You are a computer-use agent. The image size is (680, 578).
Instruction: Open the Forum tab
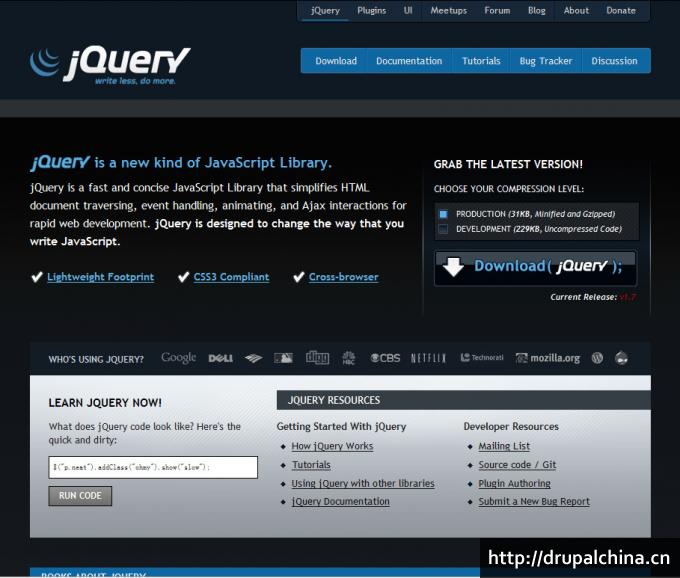click(x=497, y=10)
